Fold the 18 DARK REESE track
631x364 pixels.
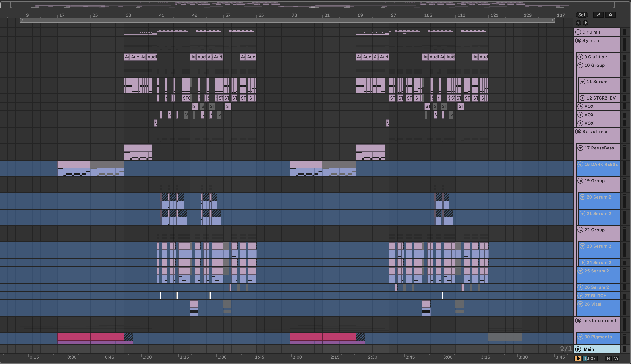[x=580, y=164]
